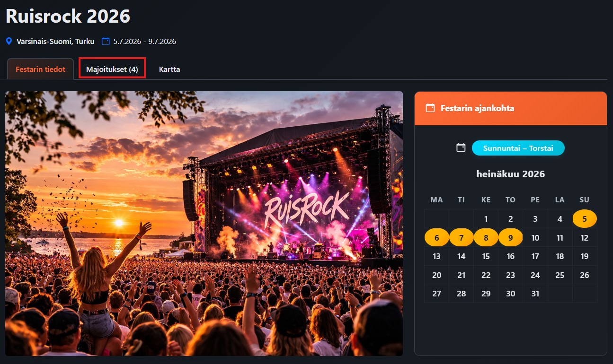The height and width of the screenshot is (364, 613).
Task: Click the location pin icon
Action: coord(9,42)
